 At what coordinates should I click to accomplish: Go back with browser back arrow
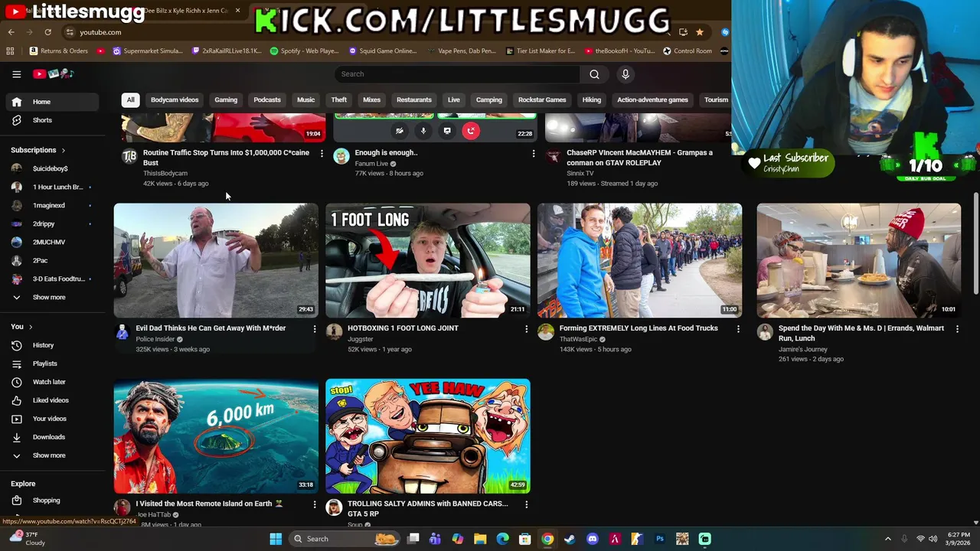(11, 32)
